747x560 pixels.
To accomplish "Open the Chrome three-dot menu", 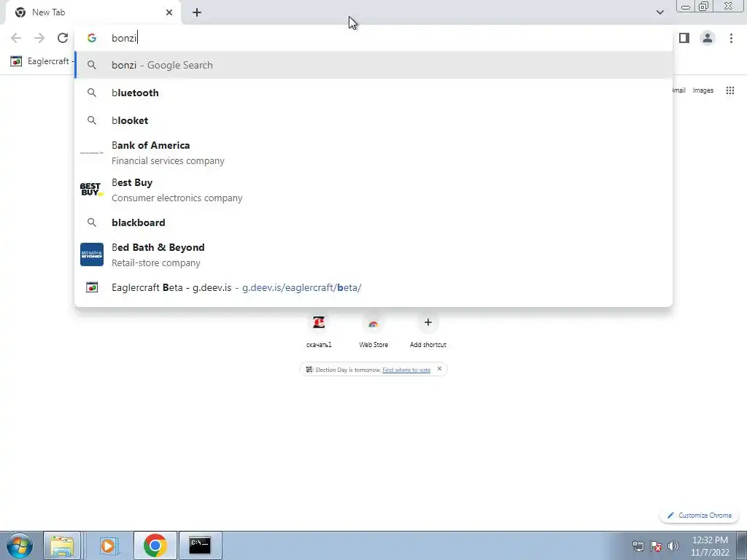I will 731,38.
